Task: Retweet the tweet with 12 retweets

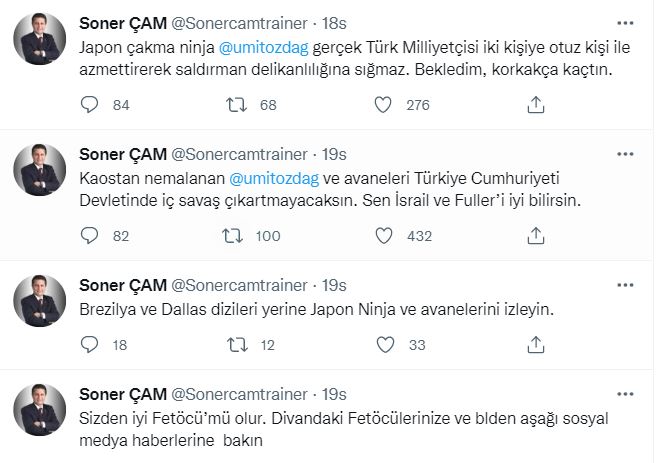Action: coord(237,345)
